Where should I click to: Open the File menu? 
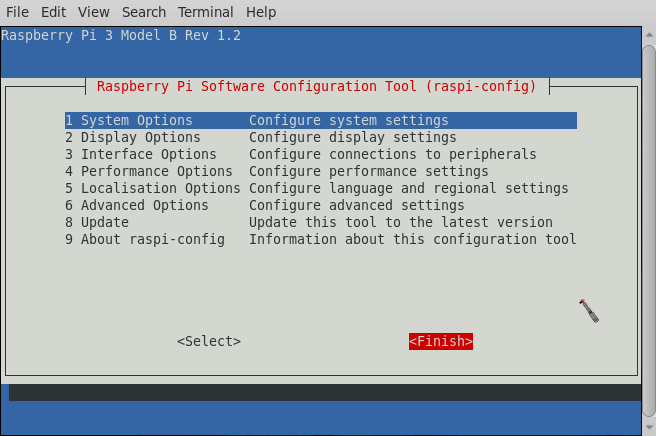pos(17,12)
